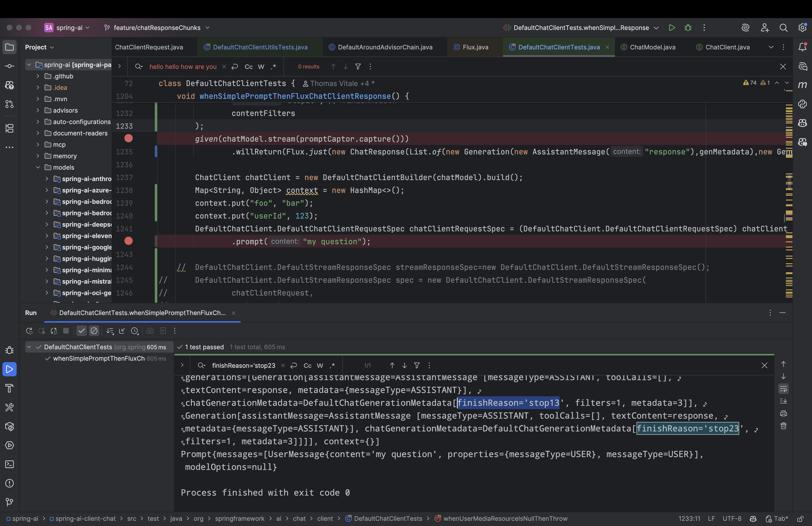Toggle show ignored tests
This screenshot has width=812, height=526.
pos(94,331)
